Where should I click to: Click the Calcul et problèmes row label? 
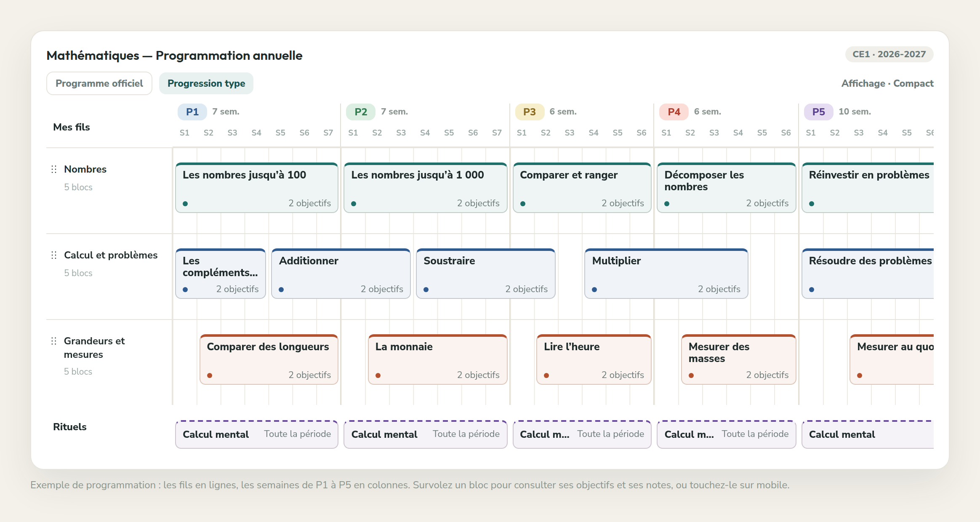111,255
